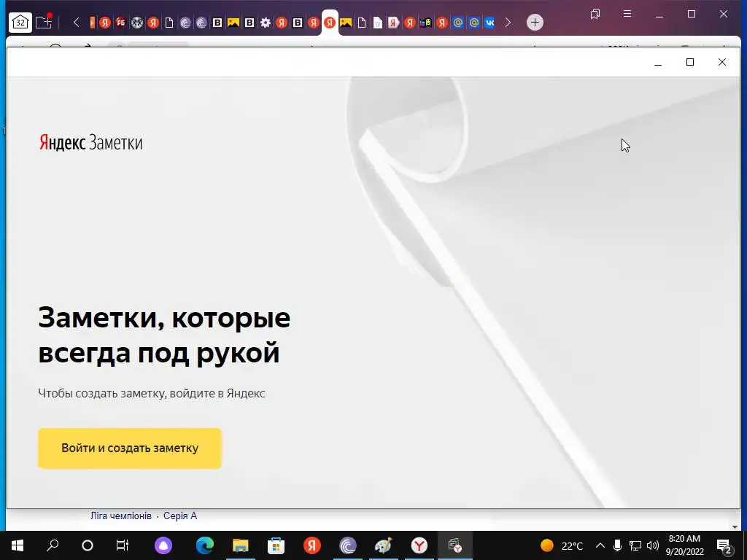Launch the Alice assistant purple icon
747x560 pixels.
click(x=163, y=545)
